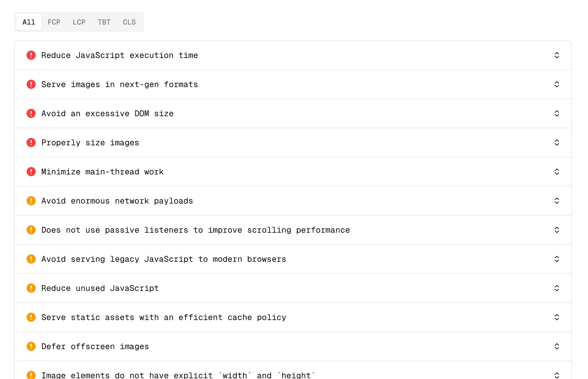Image resolution: width=588 pixels, height=379 pixels.
Task: Switch to the FCP filter tab
Action: click(x=54, y=22)
